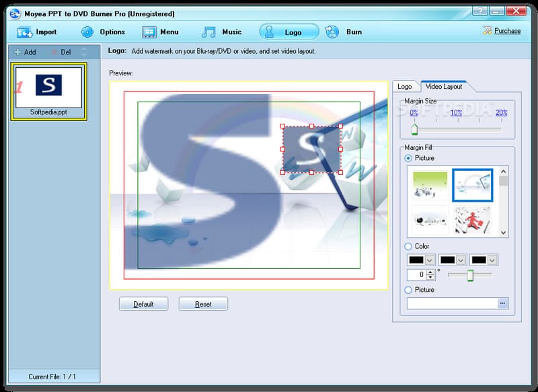Go to the Menu section
This screenshot has height=392, width=538.
click(x=160, y=32)
